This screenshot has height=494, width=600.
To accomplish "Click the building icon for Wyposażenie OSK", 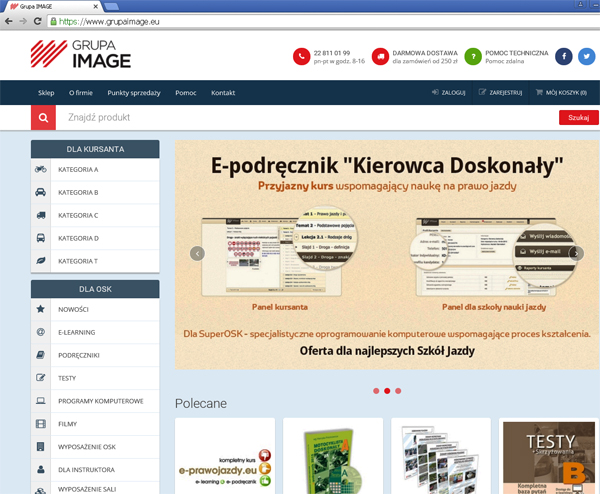I will coord(41,447).
